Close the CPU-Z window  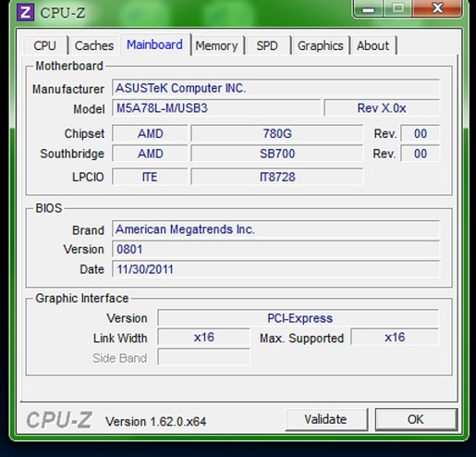point(437,9)
